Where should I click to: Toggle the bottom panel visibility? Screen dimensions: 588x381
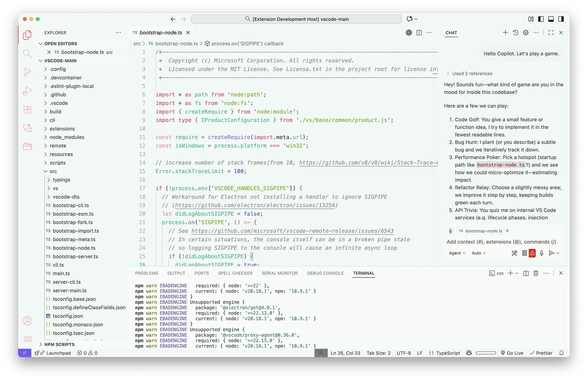(x=551, y=19)
